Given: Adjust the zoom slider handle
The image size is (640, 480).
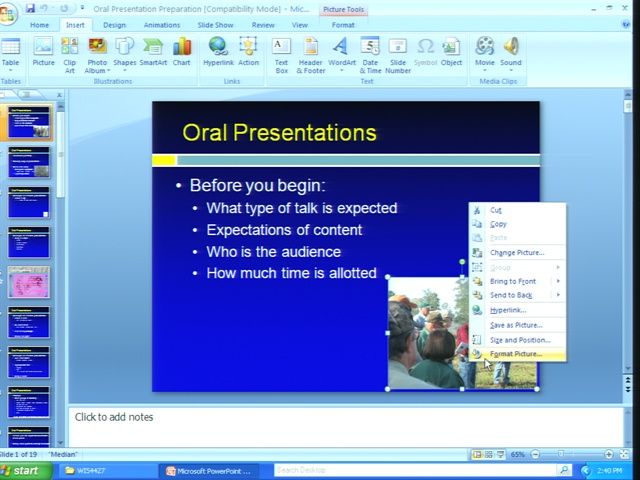Looking at the screenshot, I should (x=561, y=454).
